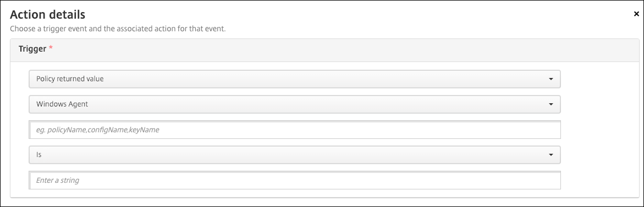Click the 'eg. policyName' placeholder text
Viewport: 644px width, 207px height.
pos(97,130)
